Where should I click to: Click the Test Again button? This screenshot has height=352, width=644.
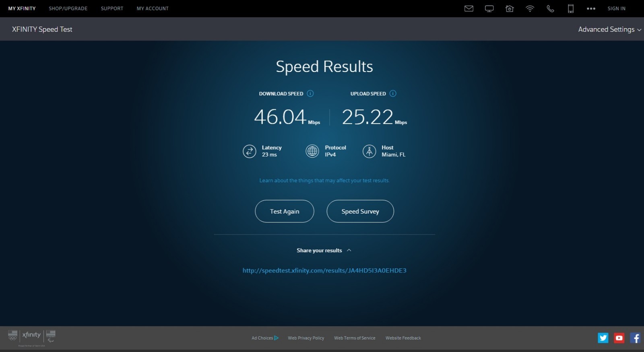click(285, 211)
